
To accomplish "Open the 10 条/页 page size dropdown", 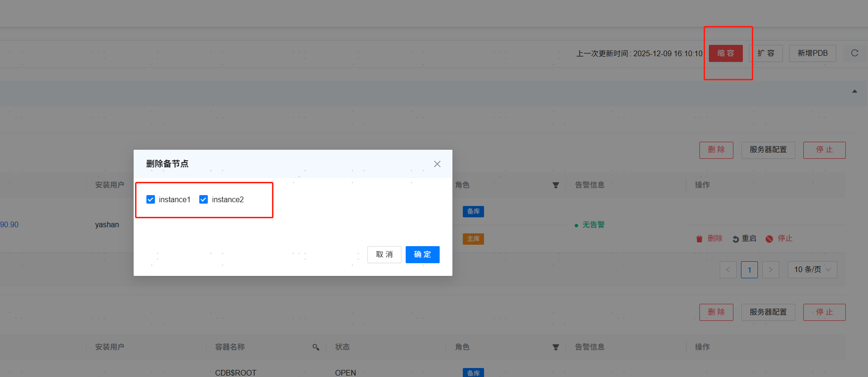I will [812, 270].
